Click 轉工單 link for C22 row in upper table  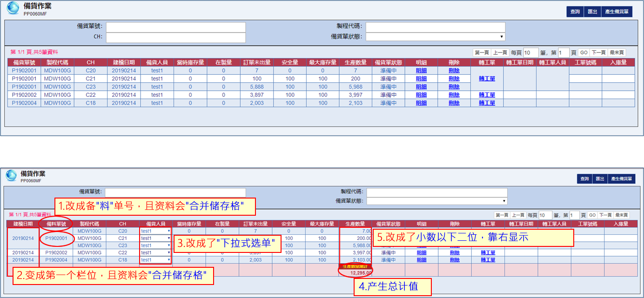click(487, 95)
